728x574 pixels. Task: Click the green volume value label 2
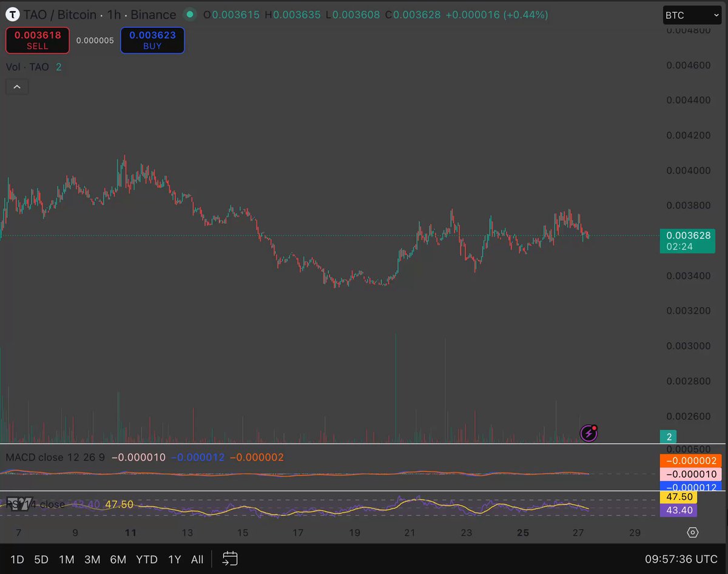tap(669, 437)
